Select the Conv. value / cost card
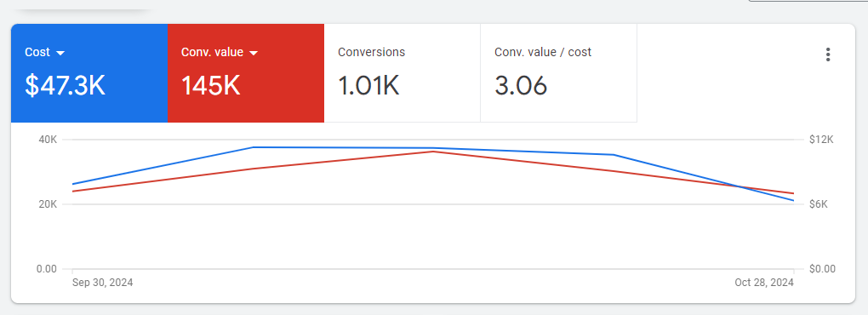The width and height of the screenshot is (868, 315). (558, 73)
